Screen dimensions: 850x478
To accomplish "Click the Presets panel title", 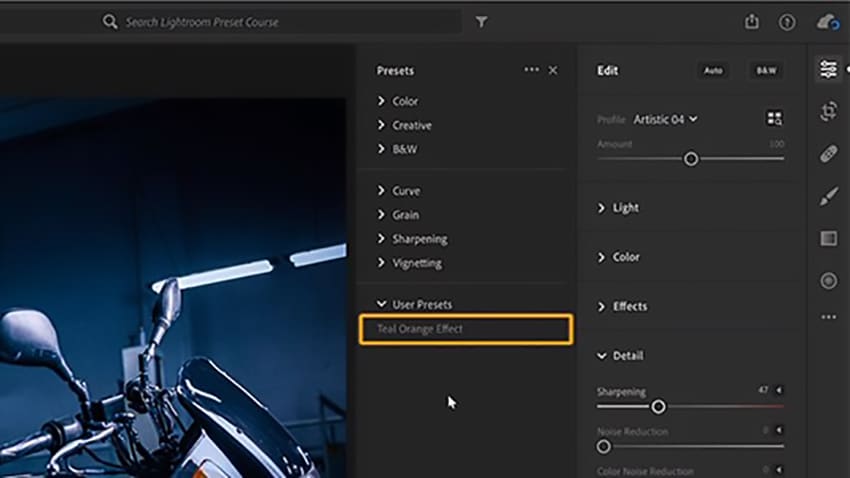I will pos(395,70).
